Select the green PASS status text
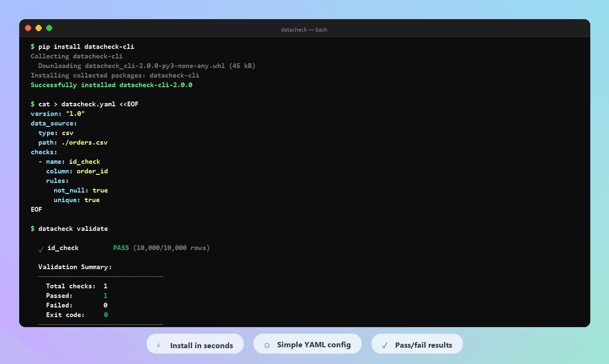Image resolution: width=609 pixels, height=364 pixels. pos(121,248)
